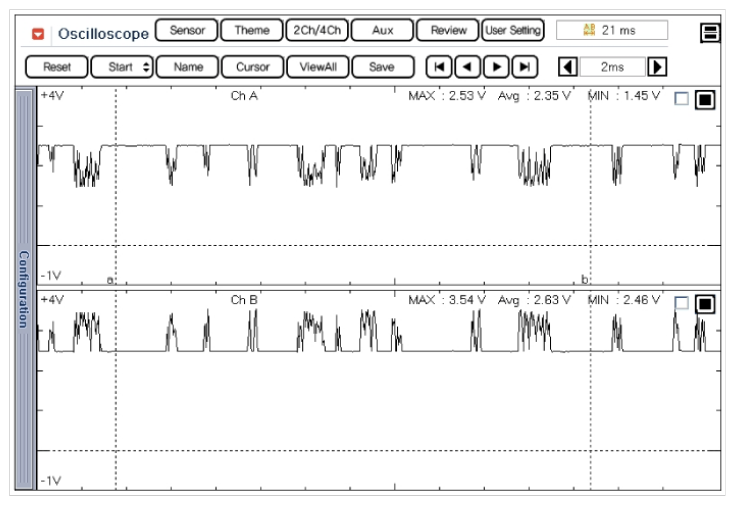Tick the empty checkbox on Ch B
Viewport: 735px width, 505px height.
681,303
